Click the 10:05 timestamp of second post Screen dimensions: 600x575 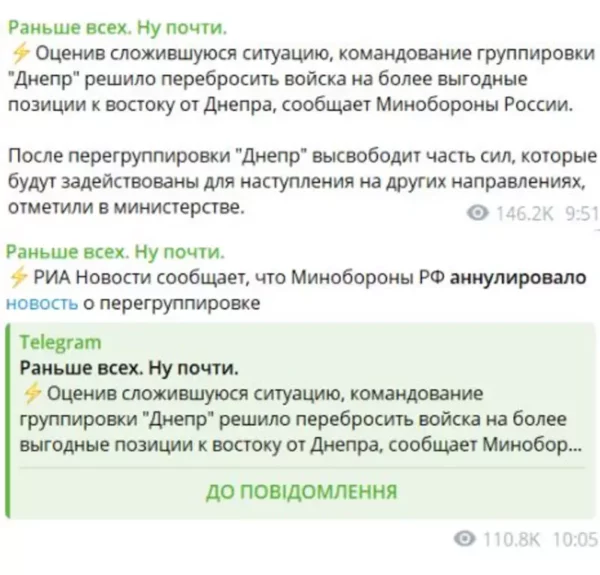click(x=576, y=539)
